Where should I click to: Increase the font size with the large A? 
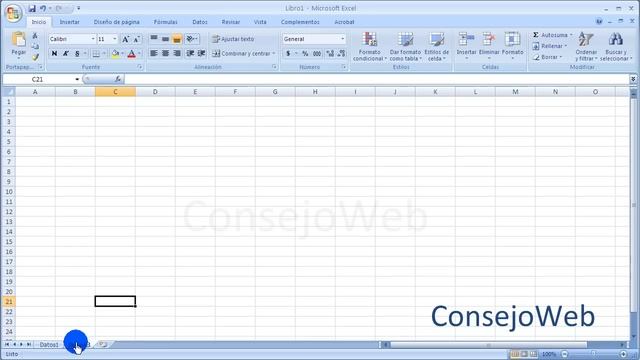click(x=126, y=39)
